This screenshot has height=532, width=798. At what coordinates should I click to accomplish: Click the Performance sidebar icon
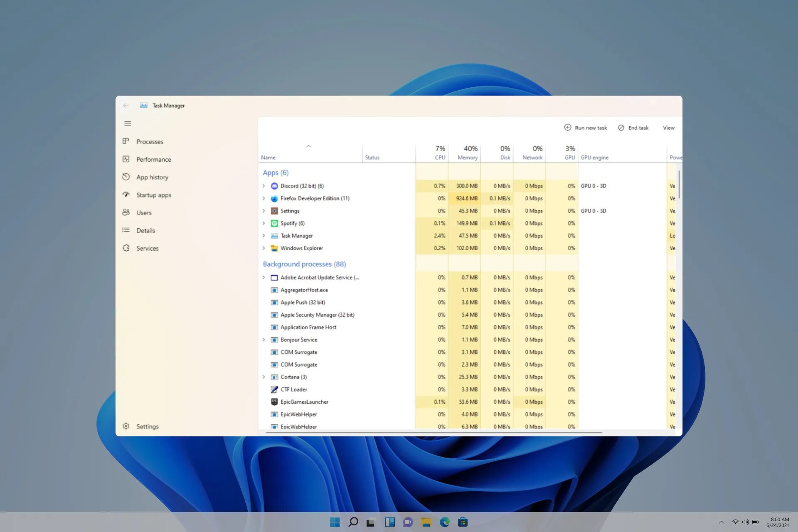point(126,159)
